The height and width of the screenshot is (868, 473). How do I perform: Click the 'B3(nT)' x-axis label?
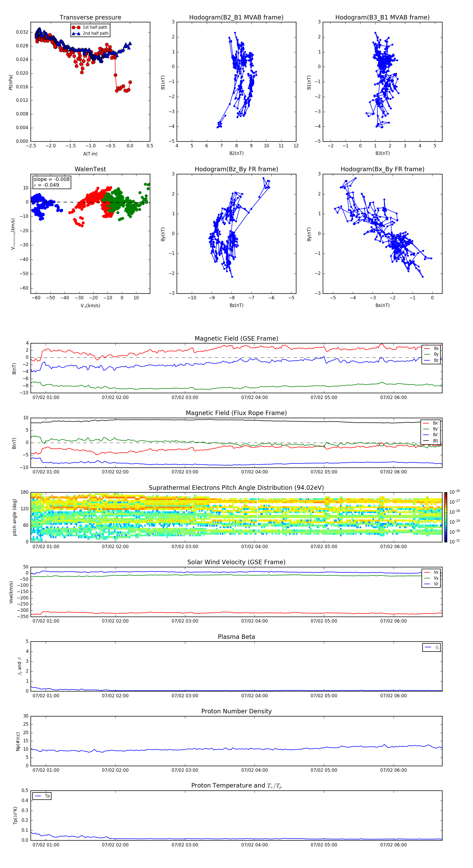point(382,153)
